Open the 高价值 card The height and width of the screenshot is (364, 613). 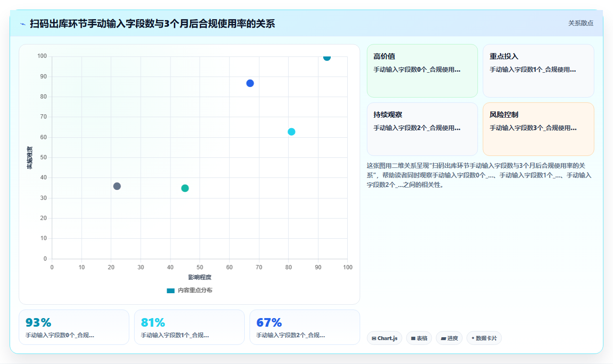(422, 71)
